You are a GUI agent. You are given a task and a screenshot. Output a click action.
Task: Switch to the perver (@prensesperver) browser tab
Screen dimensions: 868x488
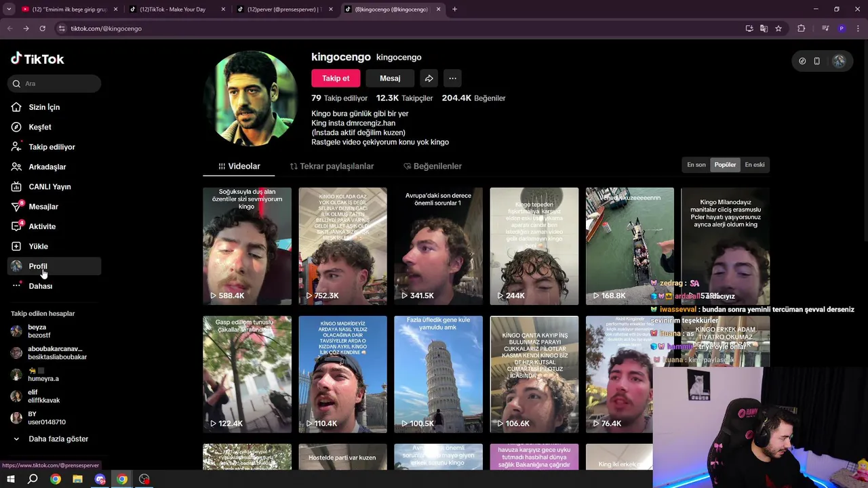(x=285, y=9)
